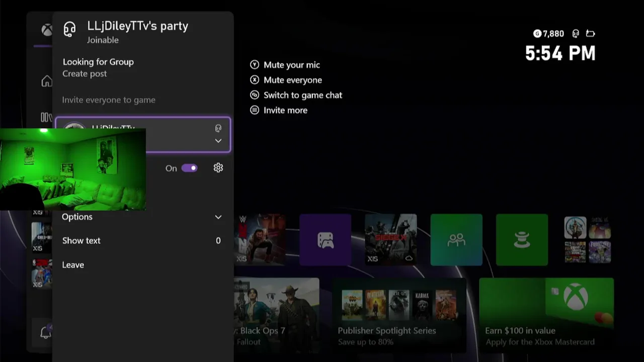Image resolution: width=644 pixels, height=362 pixels.
Task: Leave the party
Action: [73, 265]
